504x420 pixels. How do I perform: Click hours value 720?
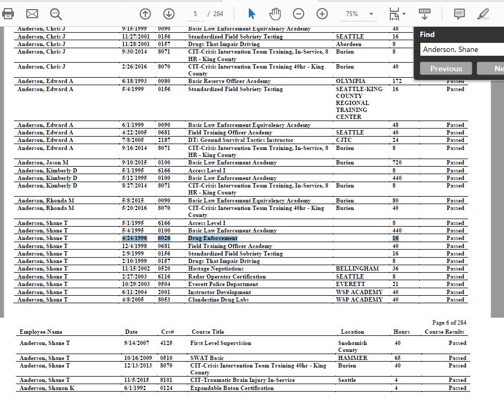click(397, 162)
